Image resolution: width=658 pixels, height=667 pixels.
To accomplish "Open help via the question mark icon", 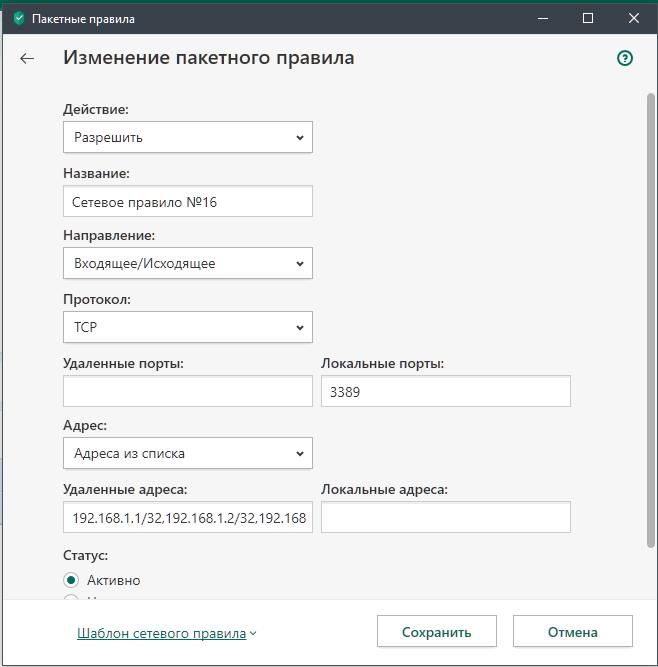I will pyautogui.click(x=625, y=58).
